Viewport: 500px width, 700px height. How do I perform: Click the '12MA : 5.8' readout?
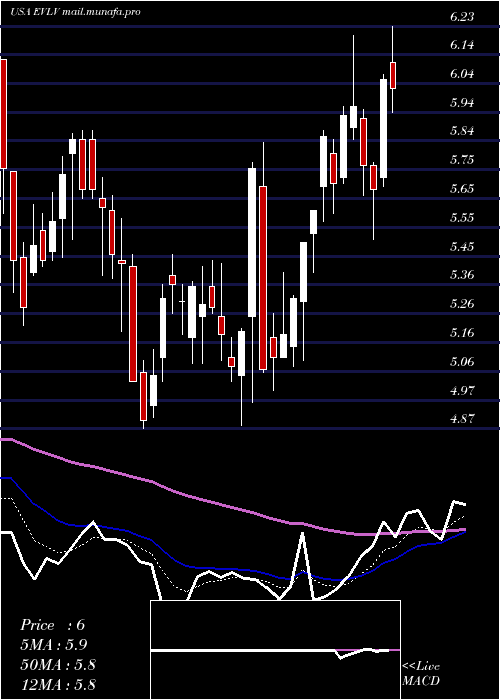[58, 684]
